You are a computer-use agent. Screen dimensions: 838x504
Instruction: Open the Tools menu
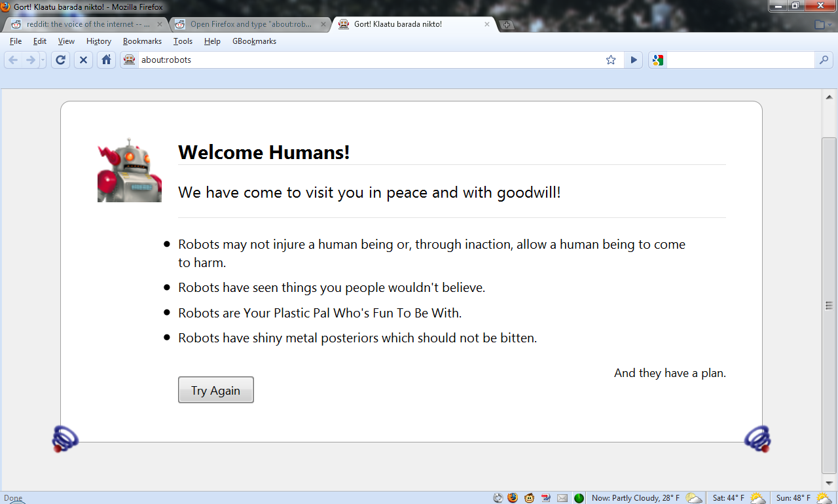(x=183, y=41)
